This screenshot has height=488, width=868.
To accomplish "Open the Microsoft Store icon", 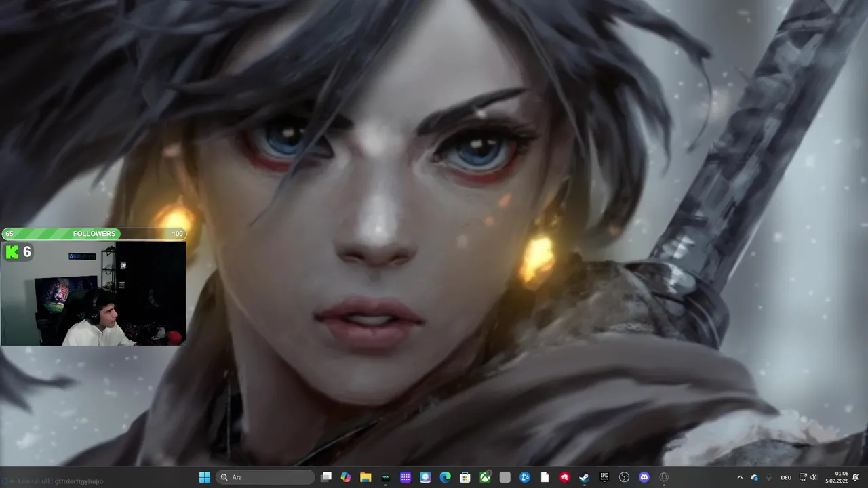I will (465, 477).
